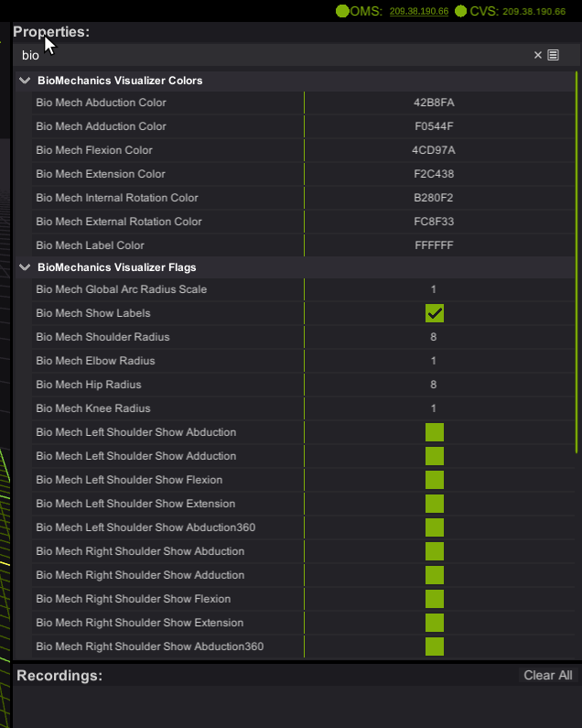Click the CVS green status indicator
Screen dimensions: 582x728
click(x=461, y=11)
